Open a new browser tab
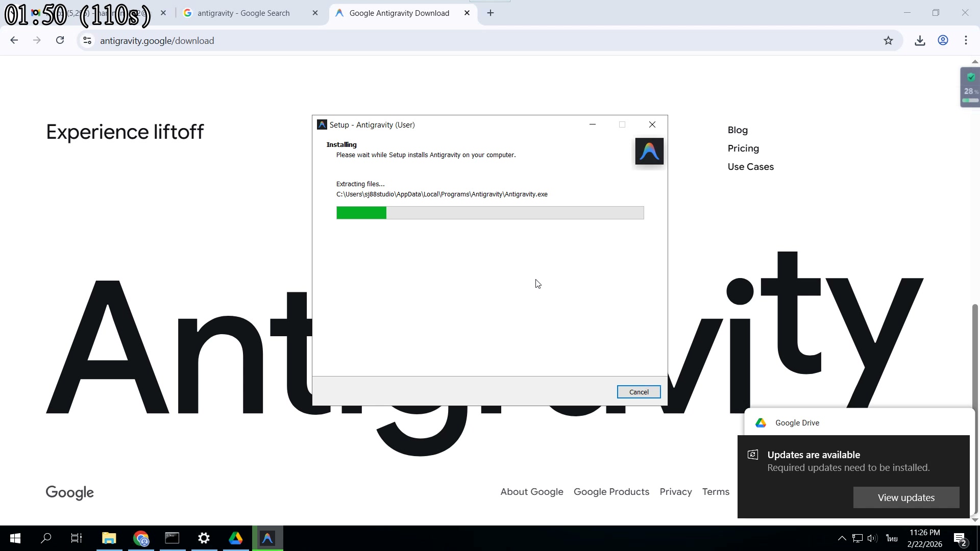This screenshot has height=551, width=980. (491, 13)
